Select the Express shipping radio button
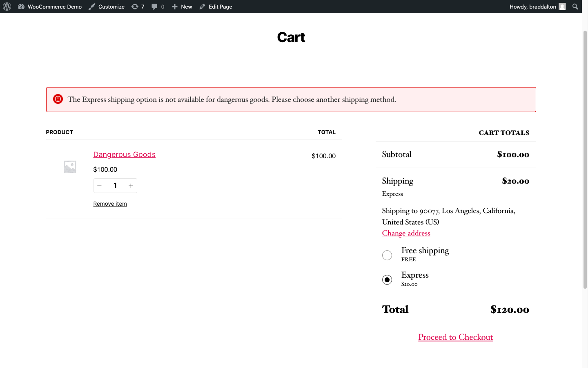The image size is (588, 368). pyautogui.click(x=387, y=280)
